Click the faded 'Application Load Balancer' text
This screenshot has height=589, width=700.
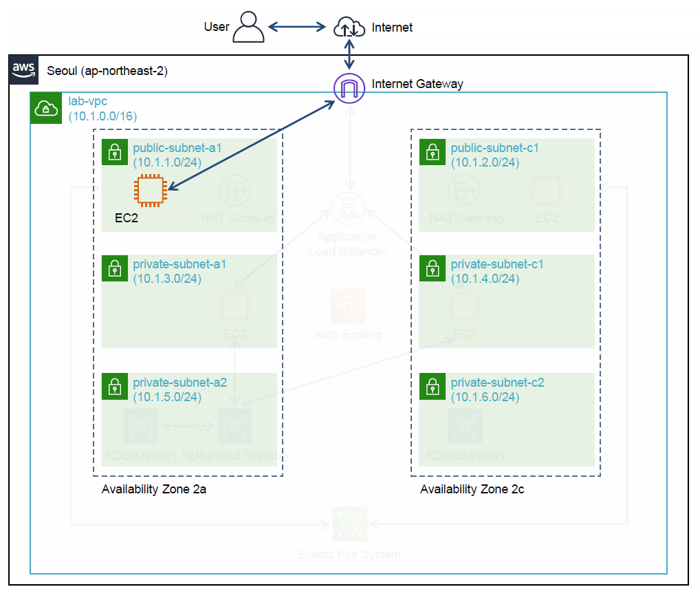(x=348, y=244)
